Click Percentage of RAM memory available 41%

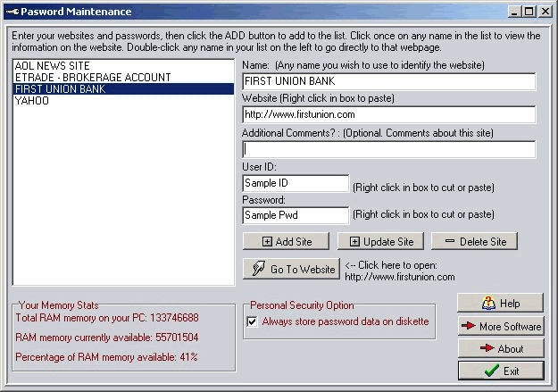point(106,357)
